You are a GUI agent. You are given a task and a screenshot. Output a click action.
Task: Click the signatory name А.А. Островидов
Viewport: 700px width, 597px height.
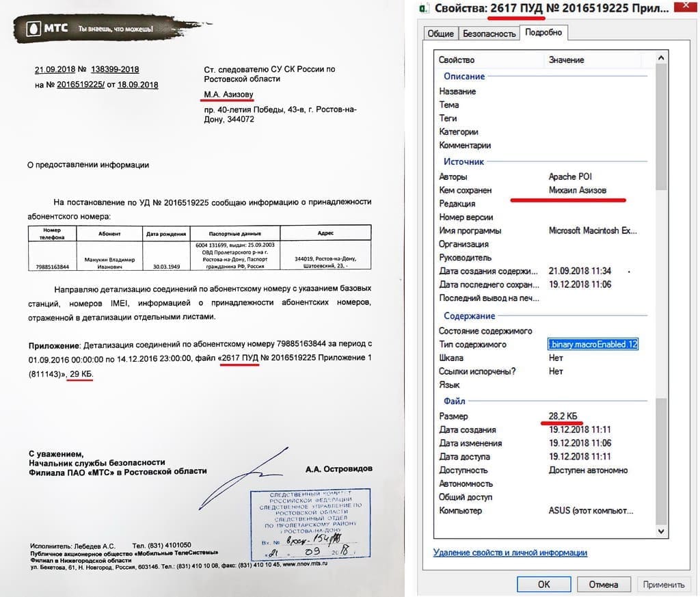(x=339, y=469)
